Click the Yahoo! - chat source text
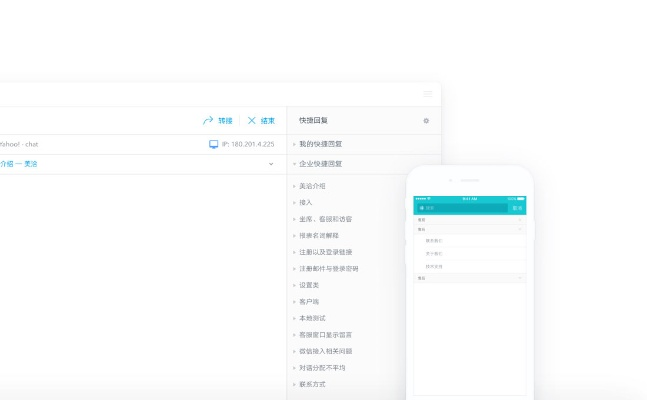647x400 pixels. pos(19,144)
